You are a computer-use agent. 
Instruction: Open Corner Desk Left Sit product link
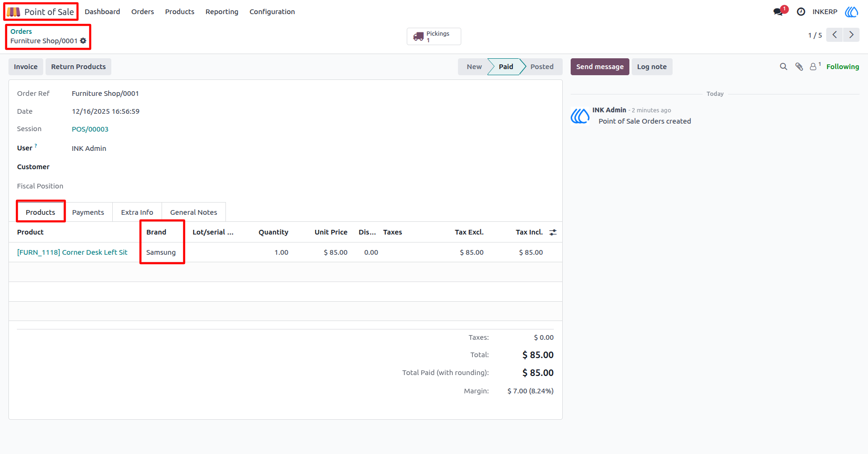pos(72,252)
